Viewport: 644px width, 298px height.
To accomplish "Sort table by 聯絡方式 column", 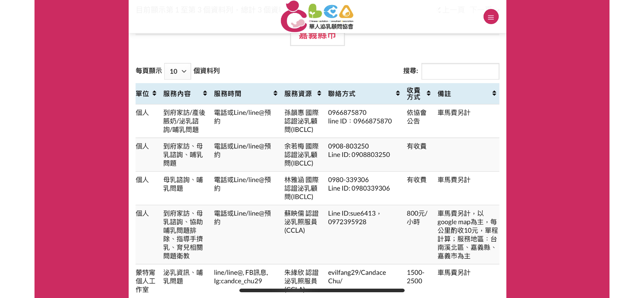I will coord(364,94).
